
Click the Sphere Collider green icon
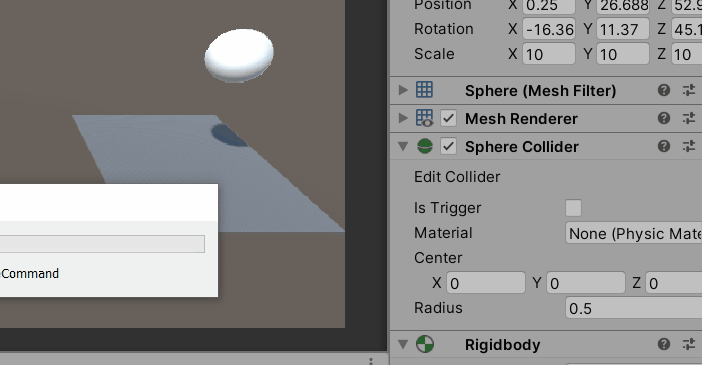coord(425,146)
